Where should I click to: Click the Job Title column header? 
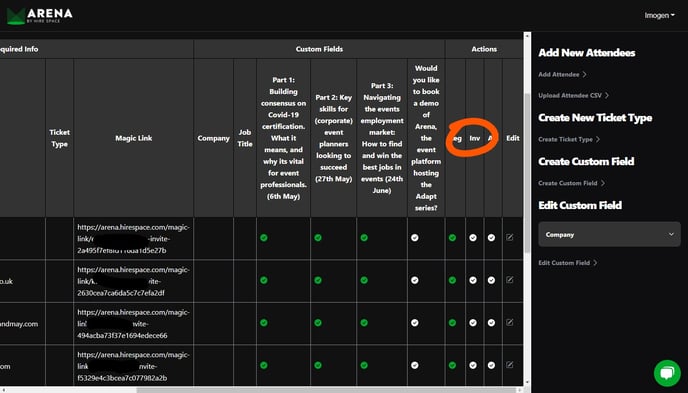click(x=245, y=138)
